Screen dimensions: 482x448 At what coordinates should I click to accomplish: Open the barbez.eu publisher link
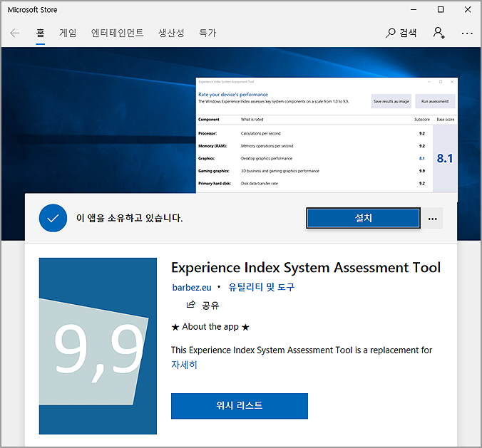(x=192, y=288)
